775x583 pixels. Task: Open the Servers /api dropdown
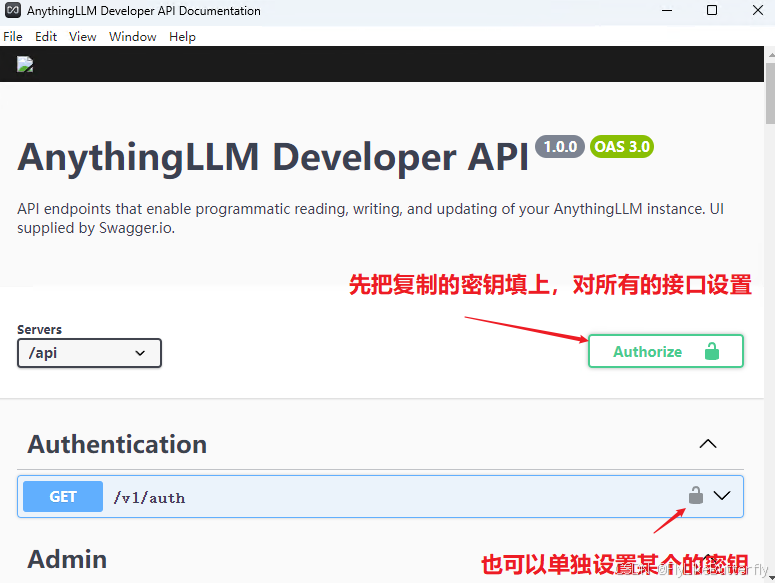[89, 353]
